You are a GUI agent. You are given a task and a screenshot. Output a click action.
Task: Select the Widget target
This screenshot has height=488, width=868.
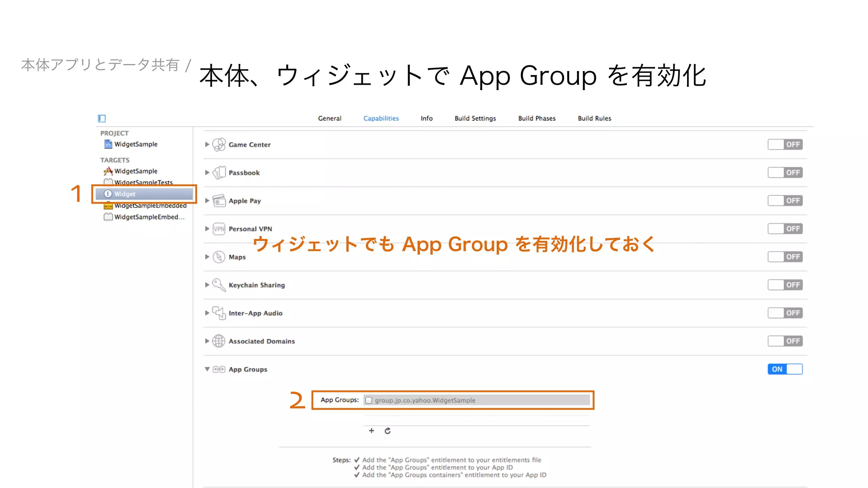coord(144,194)
